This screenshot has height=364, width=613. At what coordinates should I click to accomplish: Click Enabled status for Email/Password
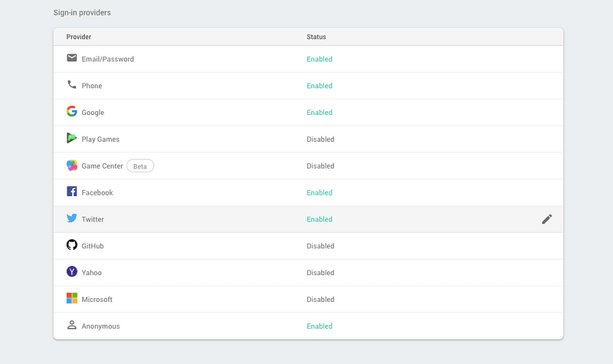click(x=320, y=59)
